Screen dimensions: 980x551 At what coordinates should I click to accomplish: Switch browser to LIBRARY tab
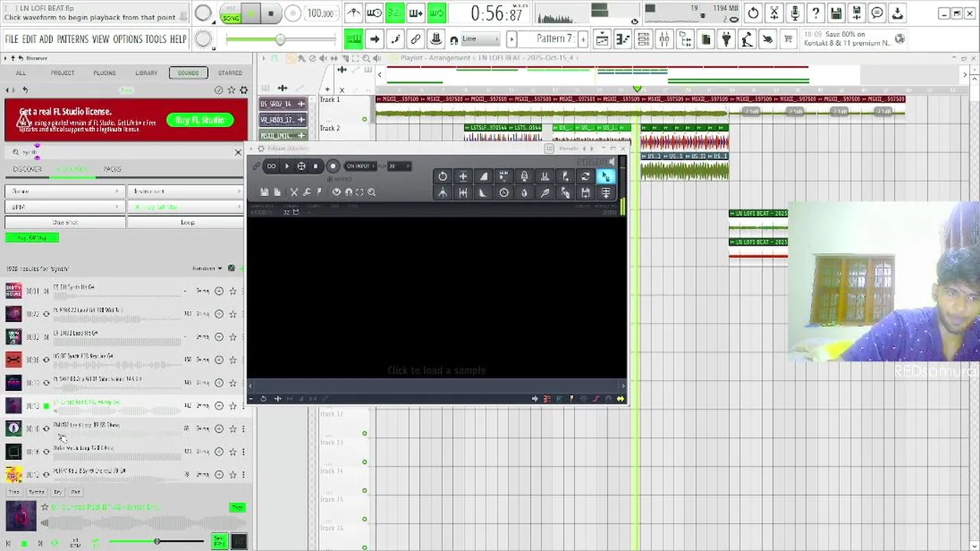(146, 73)
